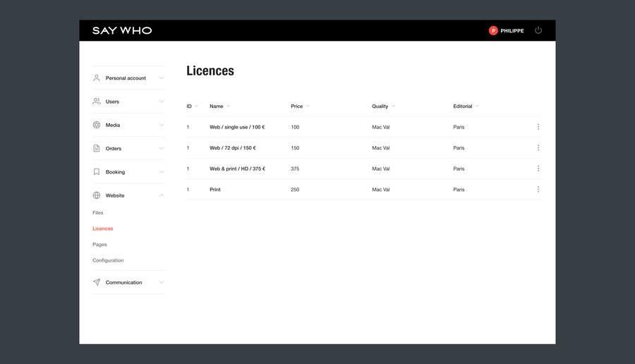The height and width of the screenshot is (364, 635).
Task: Click the SAY WHO logo
Action: click(122, 30)
